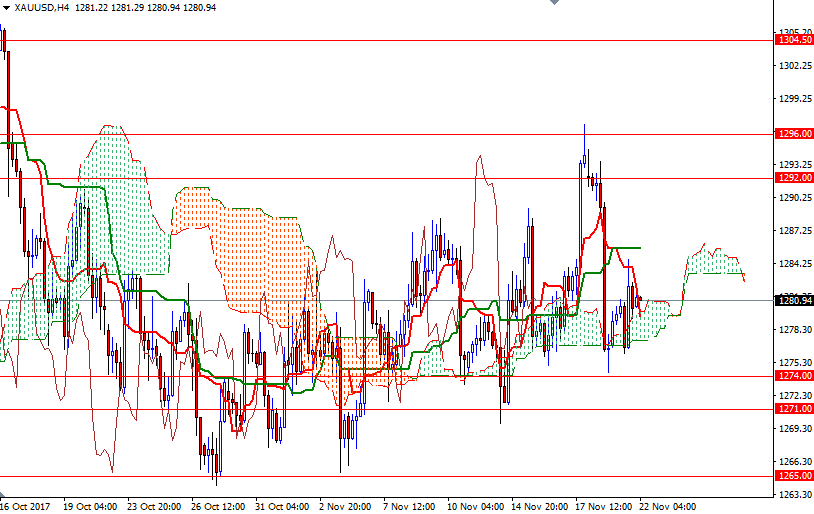The image size is (814, 514).
Task: Click the 1292.00 red price label
Action: tap(793, 178)
